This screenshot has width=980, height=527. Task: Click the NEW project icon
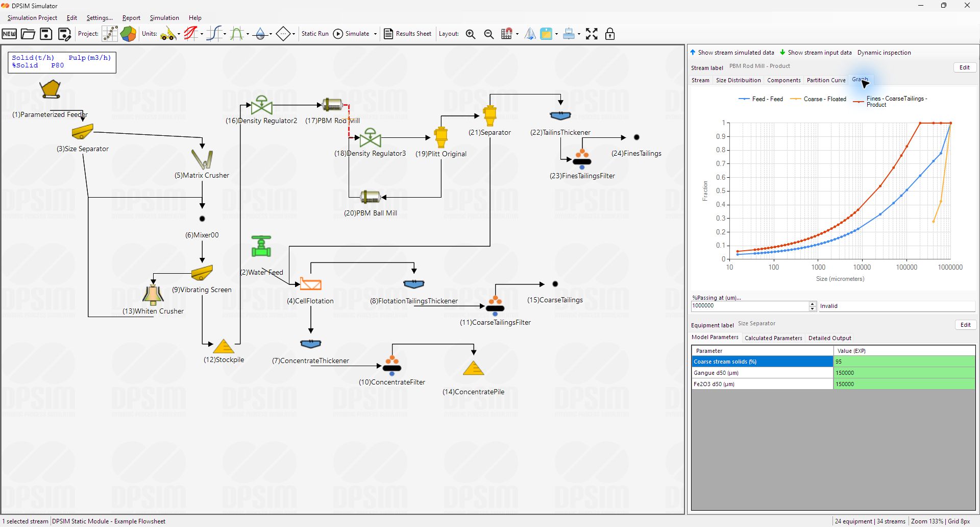[9, 34]
